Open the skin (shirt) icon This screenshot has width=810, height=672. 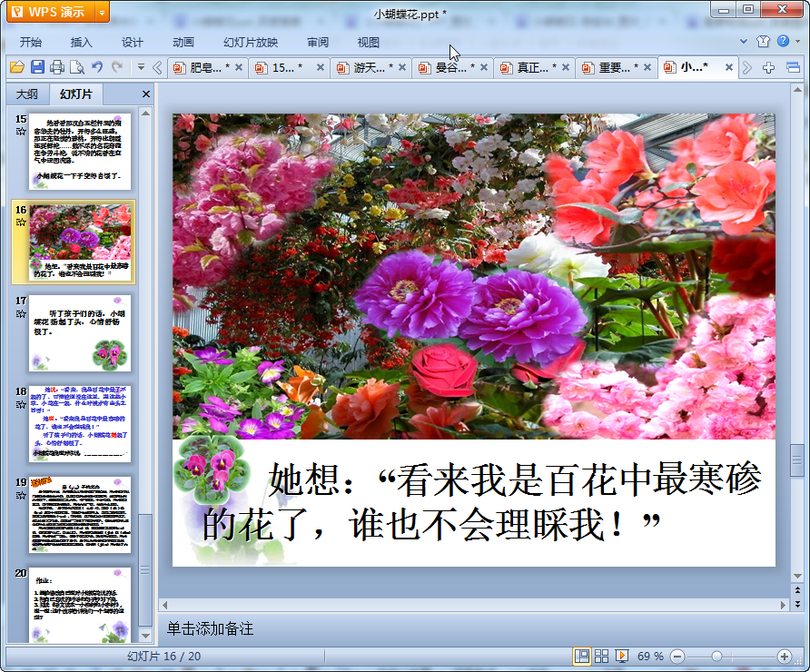[x=763, y=42]
